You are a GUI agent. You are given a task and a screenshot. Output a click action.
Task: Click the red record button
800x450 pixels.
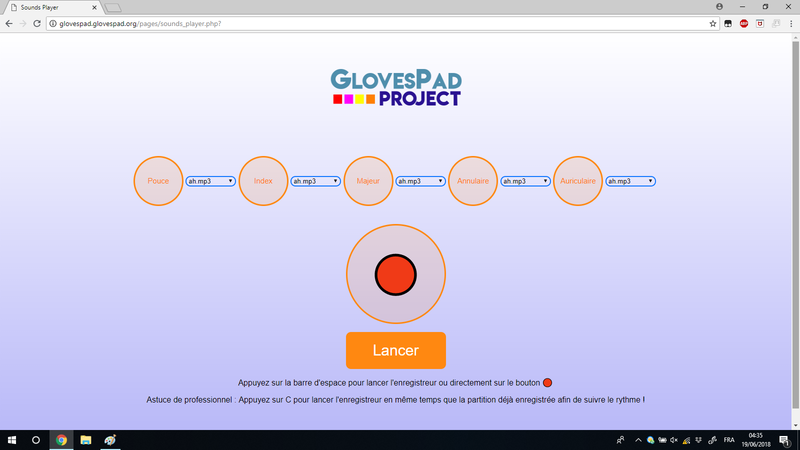395,274
